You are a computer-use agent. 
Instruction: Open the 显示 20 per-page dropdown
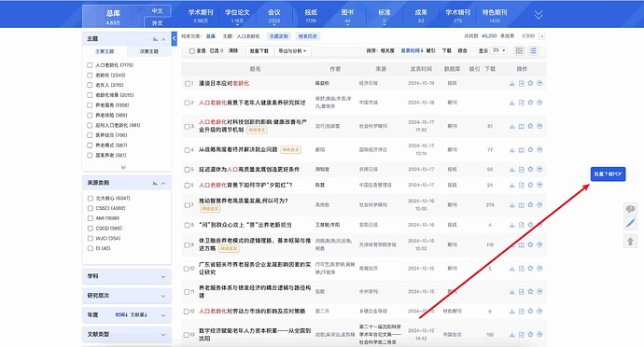498,50
